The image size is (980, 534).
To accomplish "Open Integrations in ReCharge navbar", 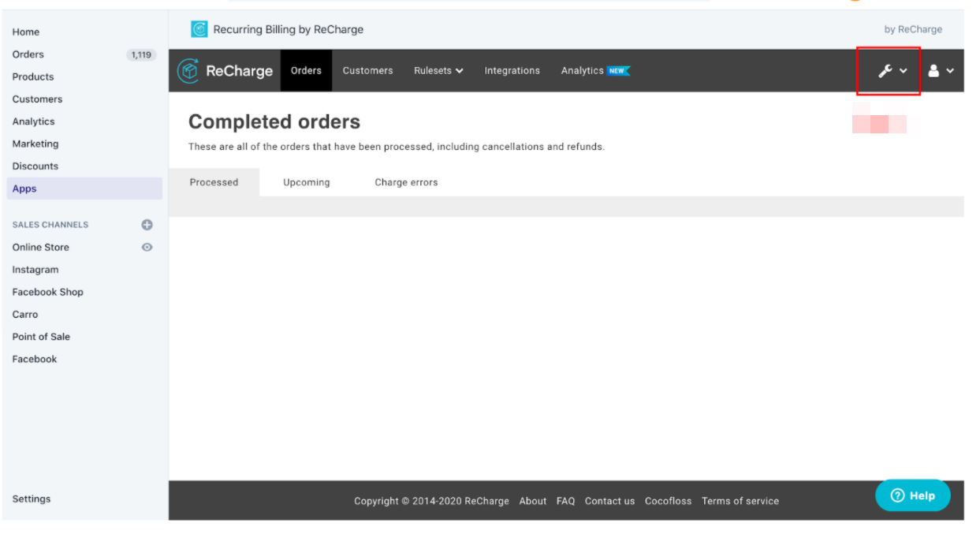I will pyautogui.click(x=512, y=71).
